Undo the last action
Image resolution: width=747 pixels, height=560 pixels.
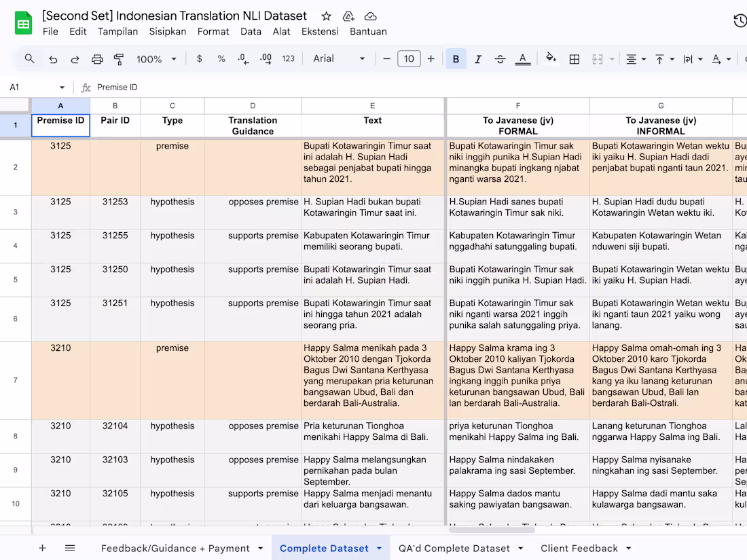pyautogui.click(x=53, y=59)
